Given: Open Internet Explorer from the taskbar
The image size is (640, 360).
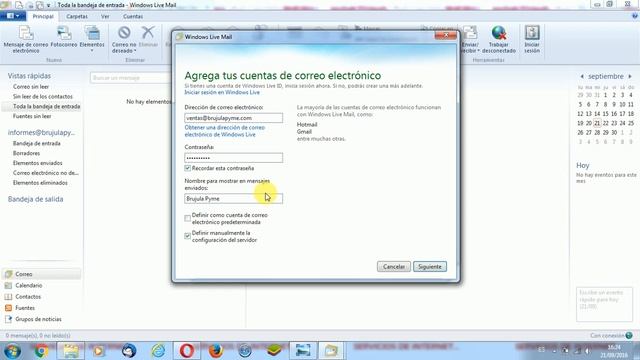Looking at the screenshot, I should [158, 351].
